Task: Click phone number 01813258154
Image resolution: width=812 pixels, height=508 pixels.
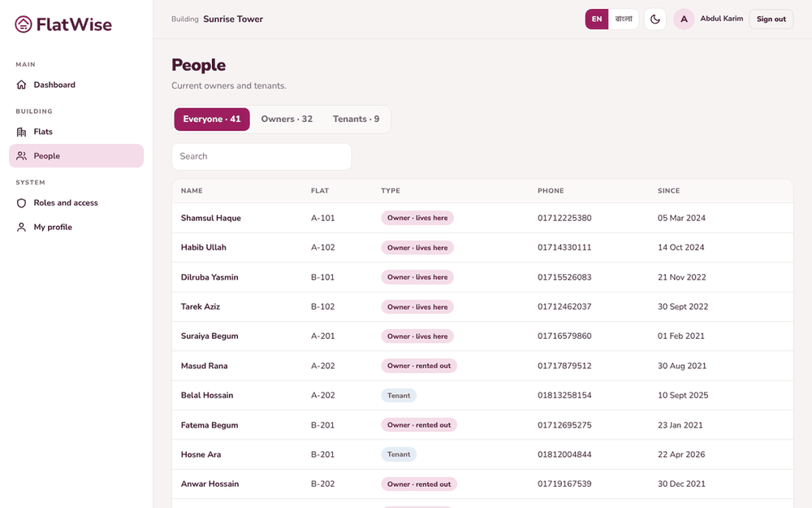Action: pyautogui.click(x=564, y=396)
